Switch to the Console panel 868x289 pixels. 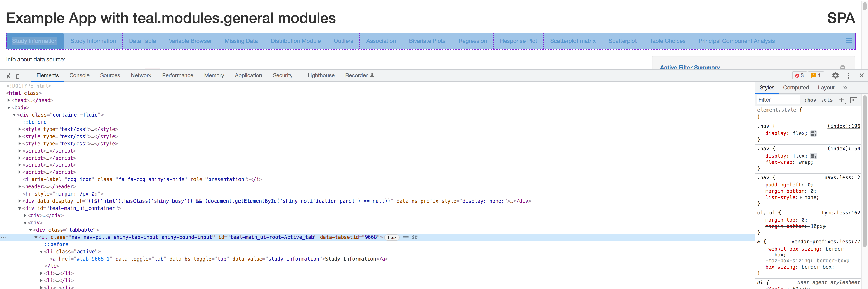click(x=79, y=75)
